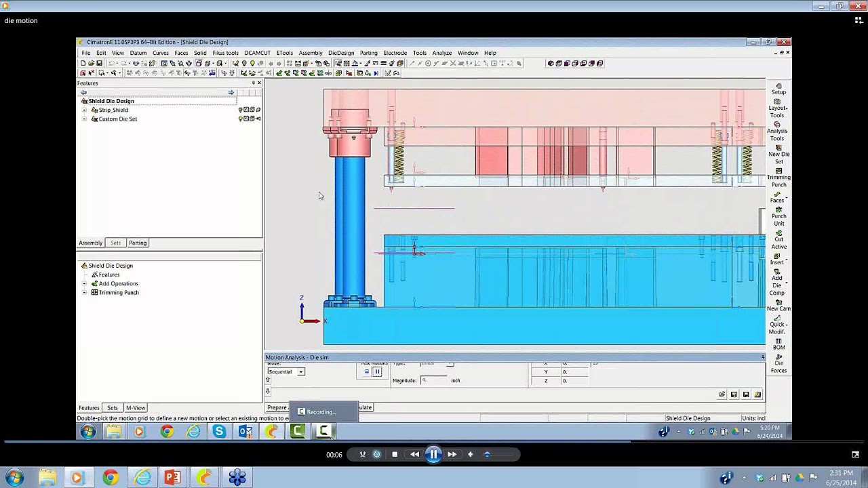The height and width of the screenshot is (488, 868).
Task: Open the BOM tool
Action: point(778,344)
